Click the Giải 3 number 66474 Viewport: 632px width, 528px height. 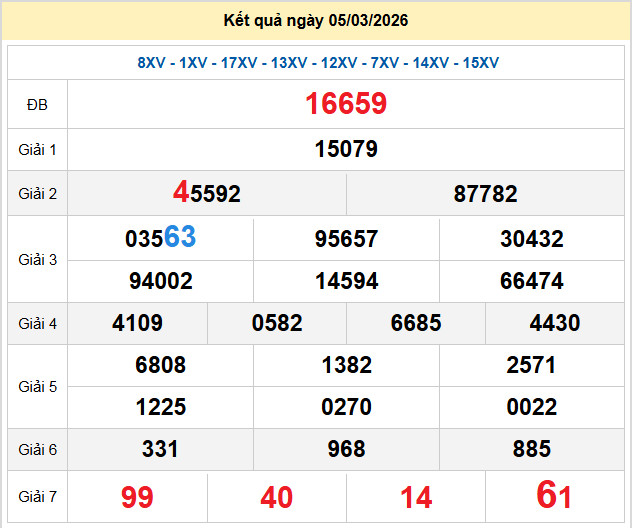531,282
